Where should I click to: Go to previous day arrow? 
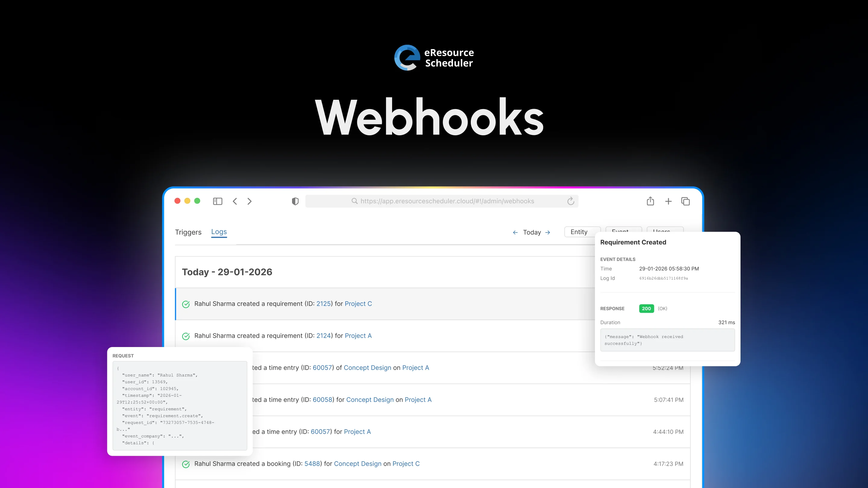[515, 232]
